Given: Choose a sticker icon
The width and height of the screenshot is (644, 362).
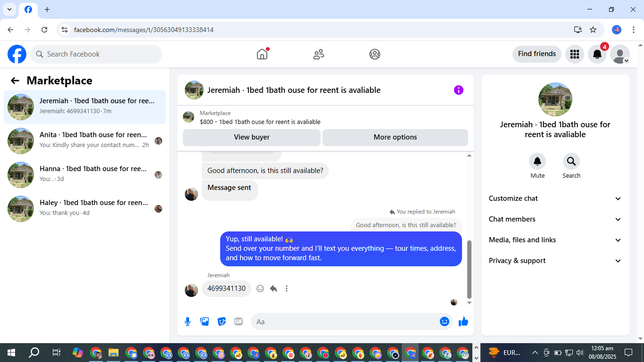Looking at the screenshot, I should [x=222, y=321].
